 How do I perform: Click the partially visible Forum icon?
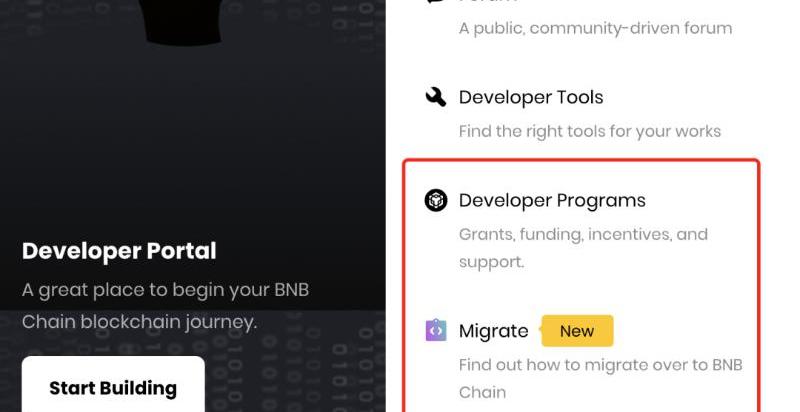[435, 2]
